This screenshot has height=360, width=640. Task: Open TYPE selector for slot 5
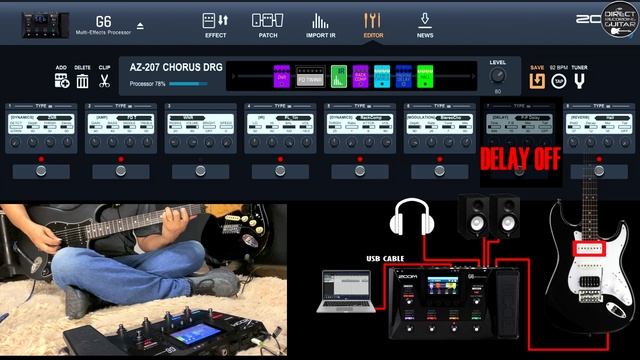click(363, 106)
